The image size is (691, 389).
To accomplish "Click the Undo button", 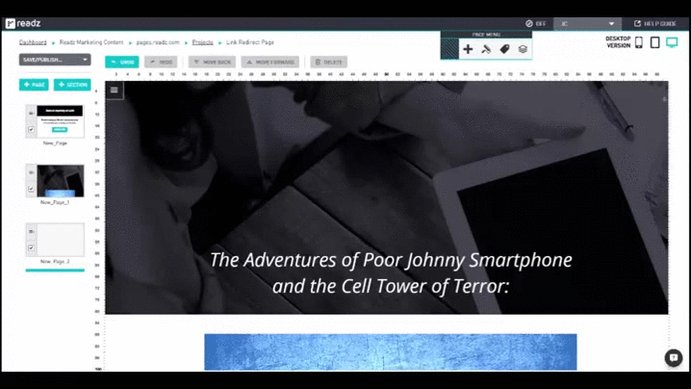I will [122, 62].
